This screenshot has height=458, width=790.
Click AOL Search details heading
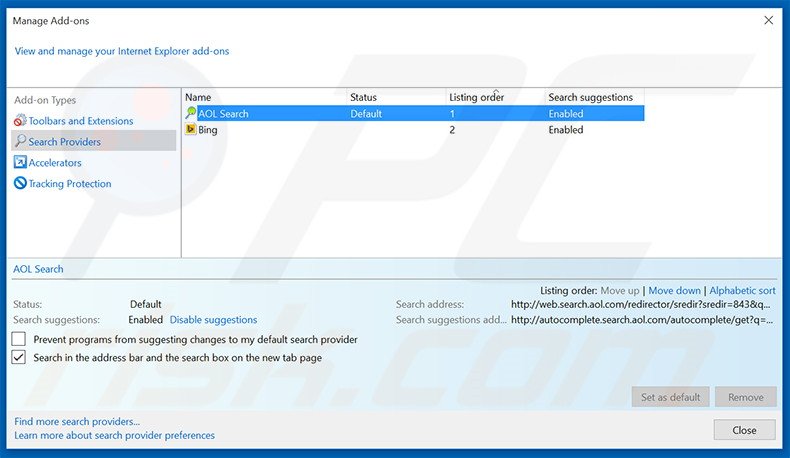point(38,269)
